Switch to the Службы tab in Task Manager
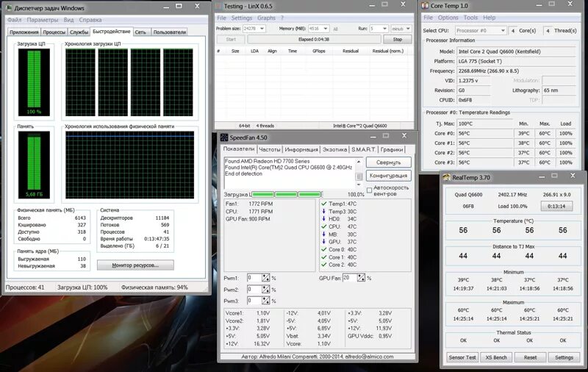588x372 pixels. 79,32
